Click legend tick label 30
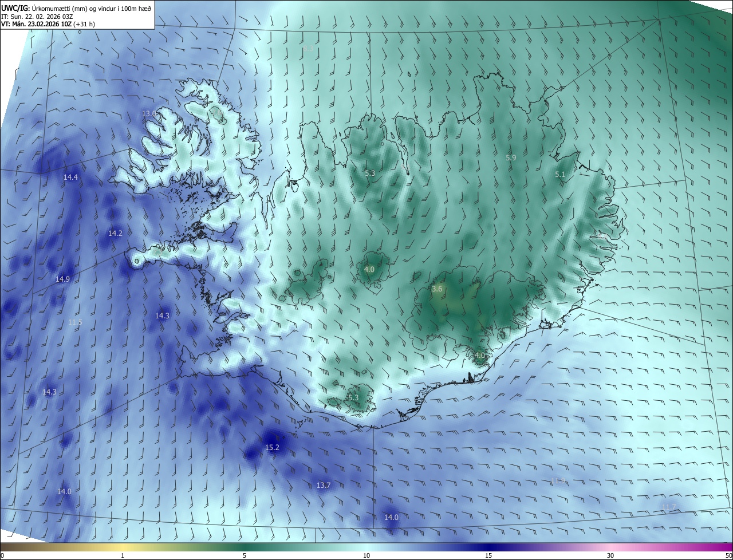 coord(610,555)
